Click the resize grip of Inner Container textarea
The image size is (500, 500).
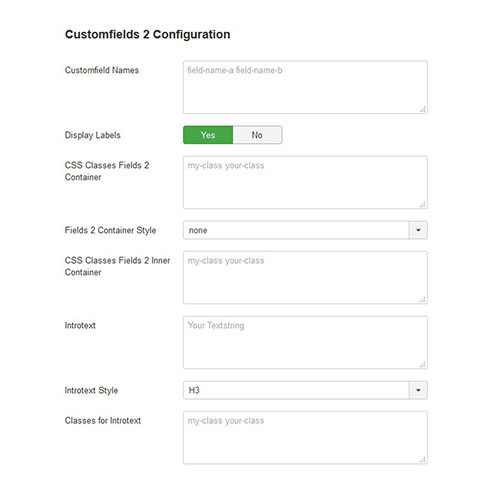point(423,299)
